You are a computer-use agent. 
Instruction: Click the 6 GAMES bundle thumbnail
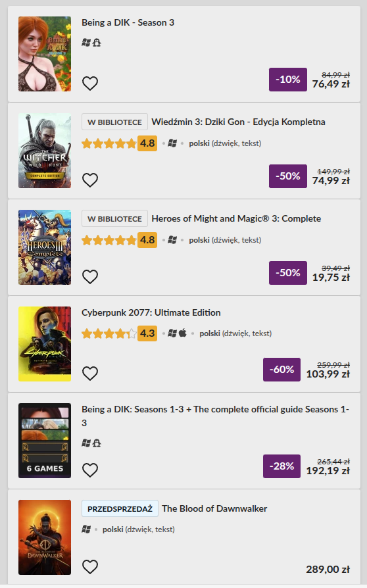click(x=45, y=441)
